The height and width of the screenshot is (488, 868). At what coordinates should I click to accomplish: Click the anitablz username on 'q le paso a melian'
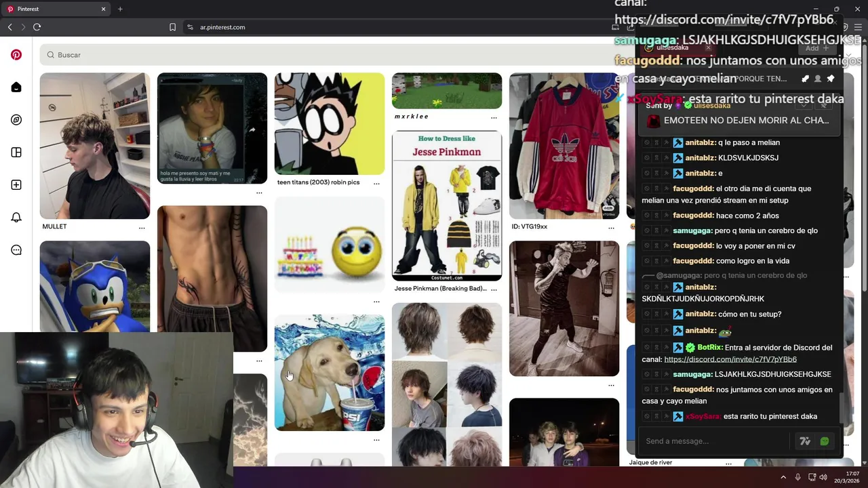click(700, 143)
